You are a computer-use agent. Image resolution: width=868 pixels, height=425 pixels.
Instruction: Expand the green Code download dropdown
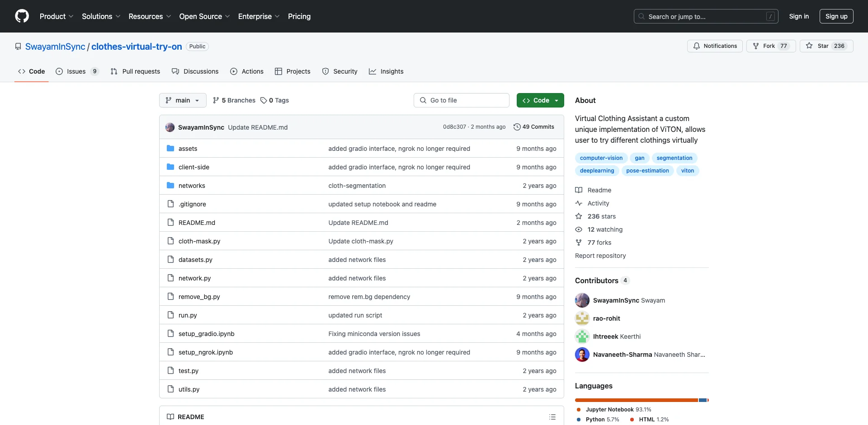coord(540,100)
